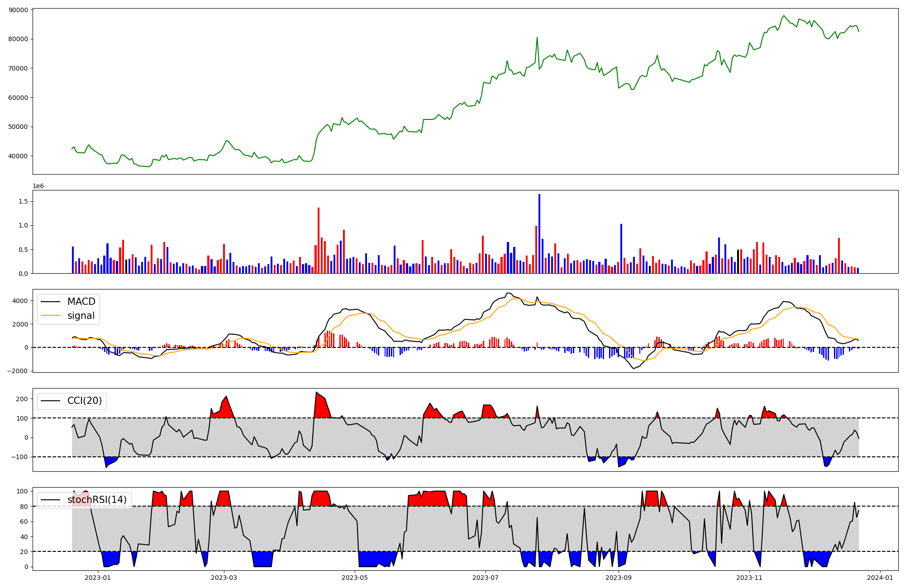The height and width of the screenshot is (588, 905).
Task: Click the lowest MACD line trough
Action: click(x=633, y=368)
